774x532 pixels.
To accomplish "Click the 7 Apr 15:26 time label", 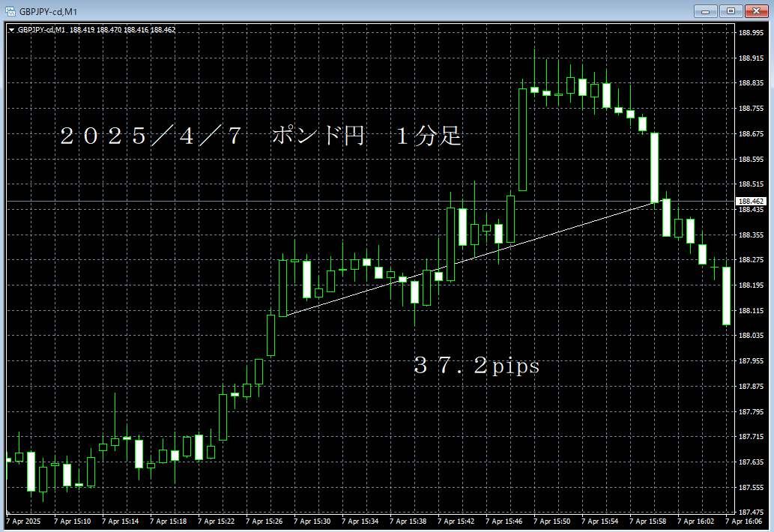I will click(x=264, y=522).
